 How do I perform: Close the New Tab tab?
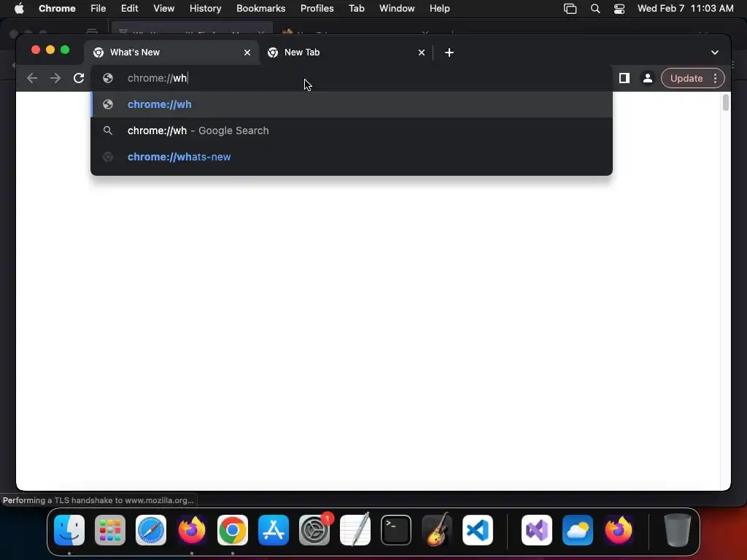click(422, 52)
